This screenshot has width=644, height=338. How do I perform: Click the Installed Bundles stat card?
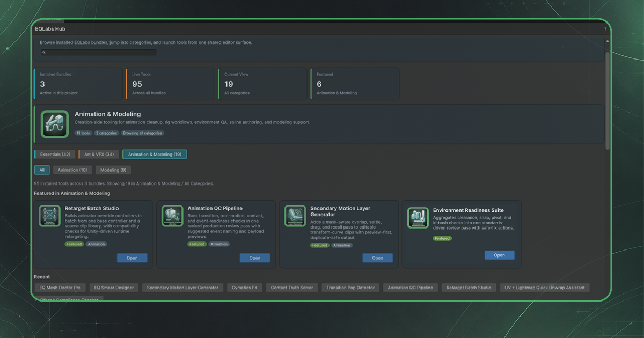pyautogui.click(x=78, y=84)
